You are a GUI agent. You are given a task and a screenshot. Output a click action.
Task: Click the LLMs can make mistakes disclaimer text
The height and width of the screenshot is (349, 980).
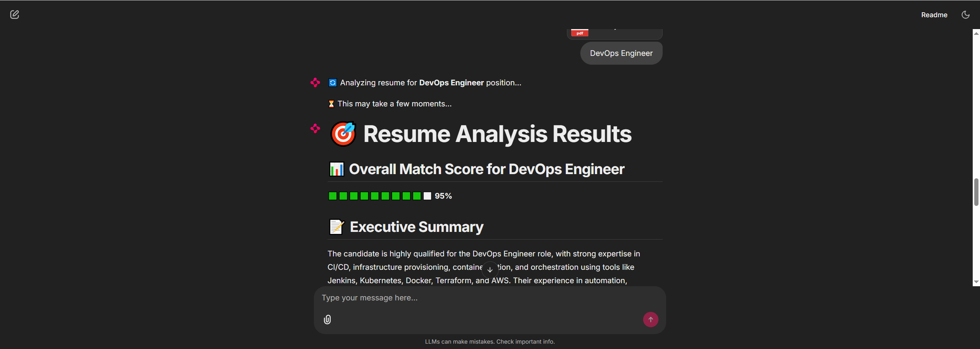point(490,341)
